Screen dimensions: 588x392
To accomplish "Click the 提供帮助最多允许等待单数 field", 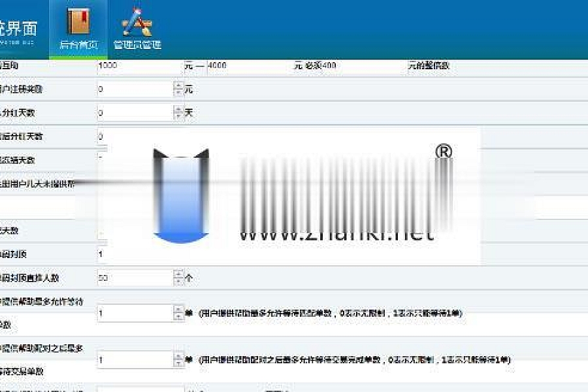I will pyautogui.click(x=135, y=313).
